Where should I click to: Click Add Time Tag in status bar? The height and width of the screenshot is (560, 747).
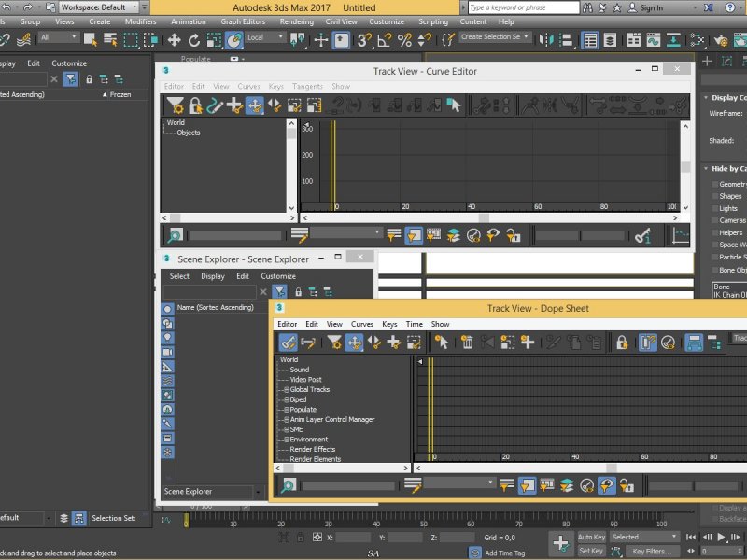(504, 553)
